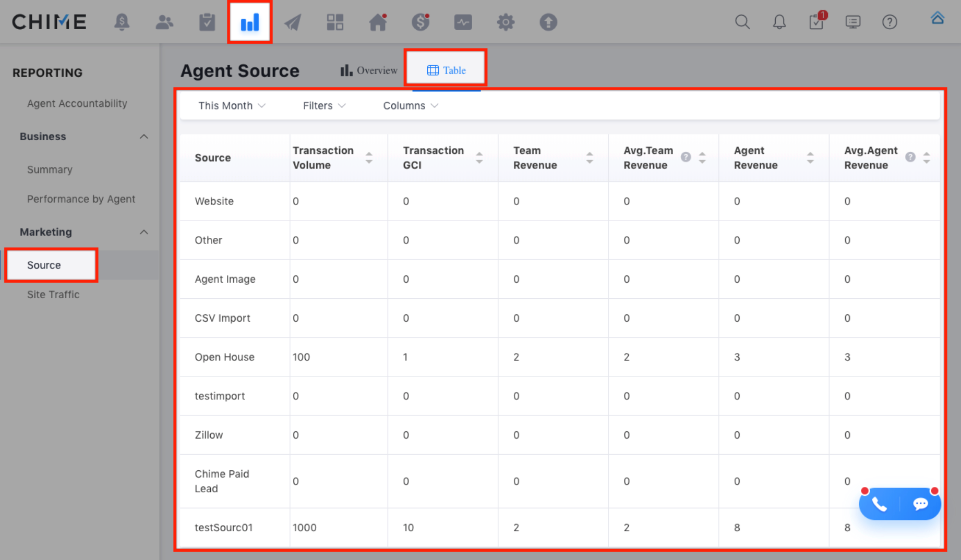The height and width of the screenshot is (560, 961).
Task: Sort by Agent Revenue column arrows
Action: coord(810,157)
